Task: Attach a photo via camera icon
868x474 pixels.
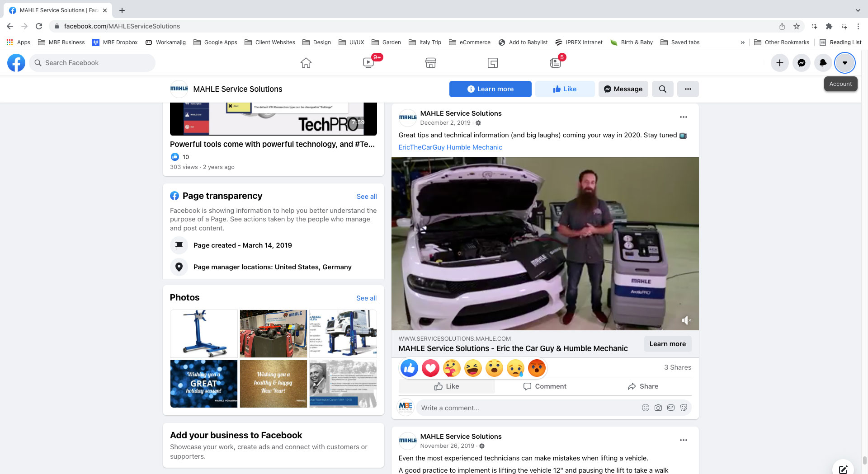Action: [x=658, y=408]
